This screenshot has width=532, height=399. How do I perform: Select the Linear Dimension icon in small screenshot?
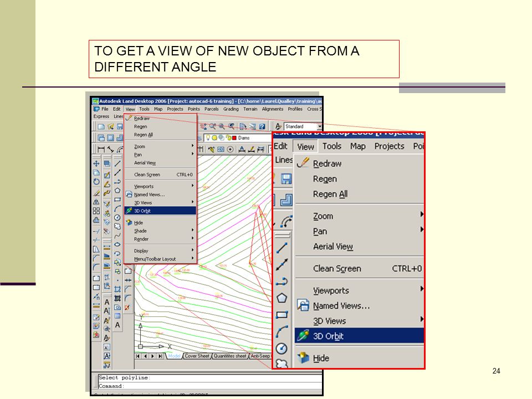point(101,149)
